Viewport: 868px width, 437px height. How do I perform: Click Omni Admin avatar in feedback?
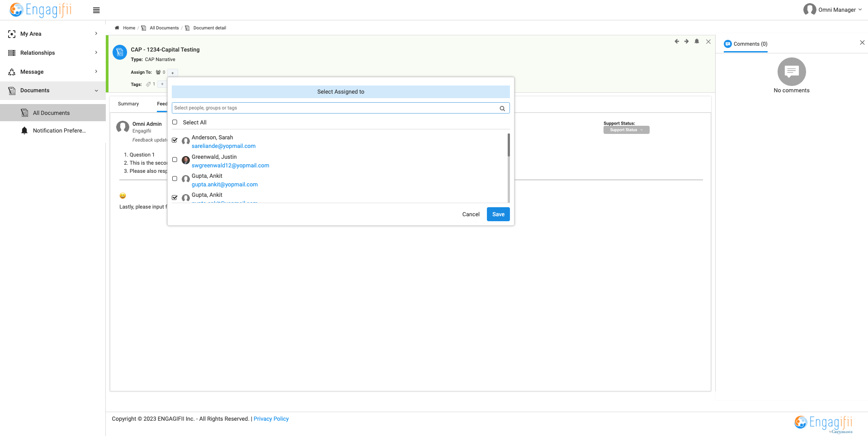[123, 127]
